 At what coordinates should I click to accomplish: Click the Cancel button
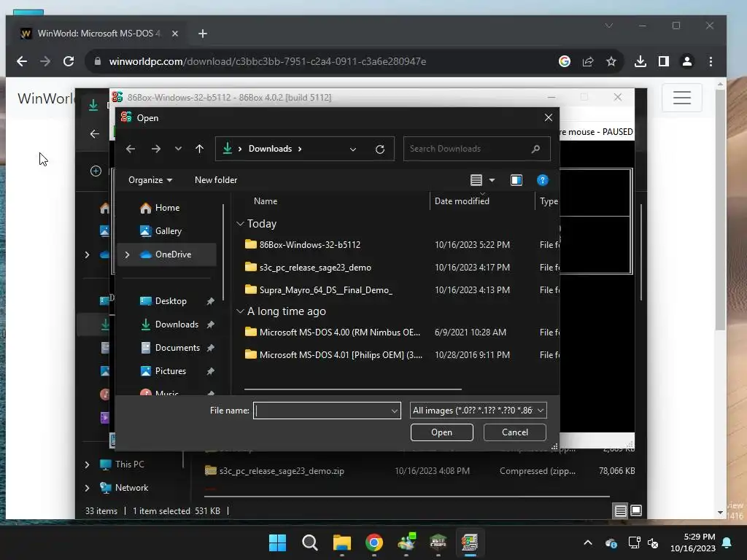pos(514,432)
